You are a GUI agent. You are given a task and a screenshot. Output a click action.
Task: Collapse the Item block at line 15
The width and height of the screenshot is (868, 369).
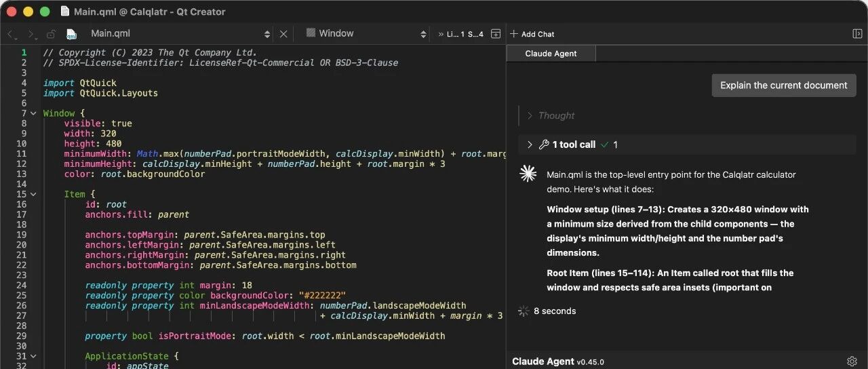click(33, 194)
